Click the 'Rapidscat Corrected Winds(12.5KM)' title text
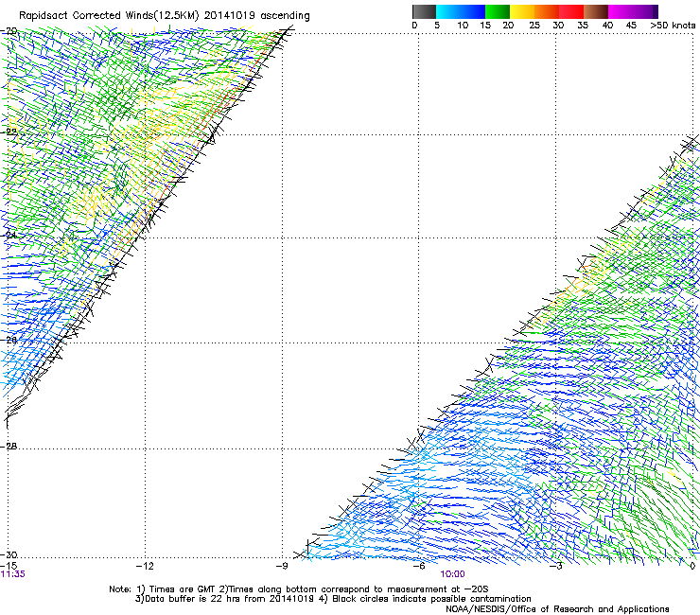 [x=109, y=16]
